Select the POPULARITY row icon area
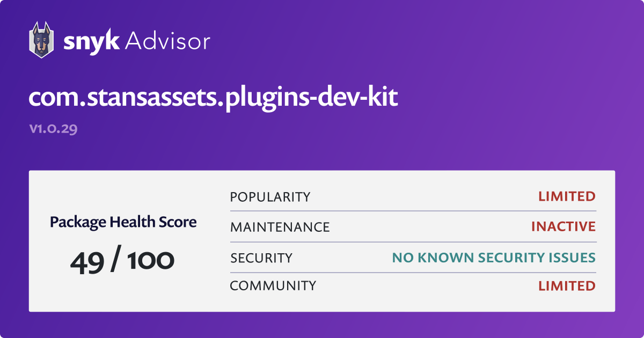 point(270,196)
